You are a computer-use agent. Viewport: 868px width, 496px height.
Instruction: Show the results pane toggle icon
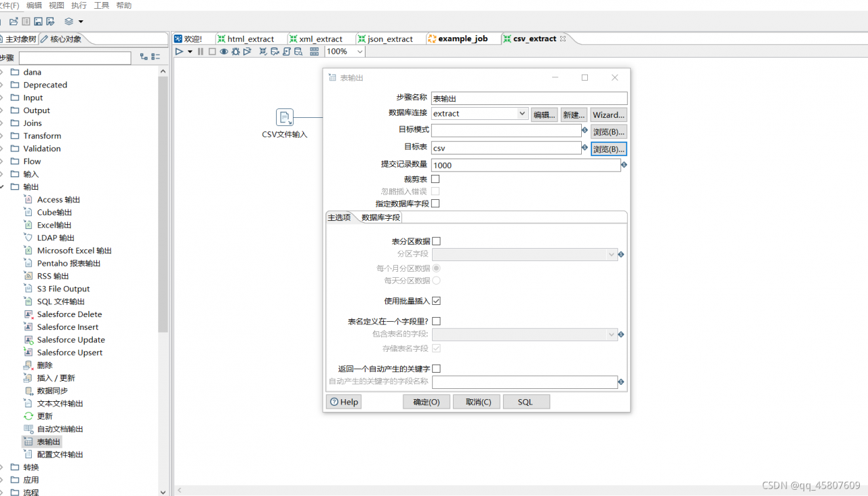[315, 51]
